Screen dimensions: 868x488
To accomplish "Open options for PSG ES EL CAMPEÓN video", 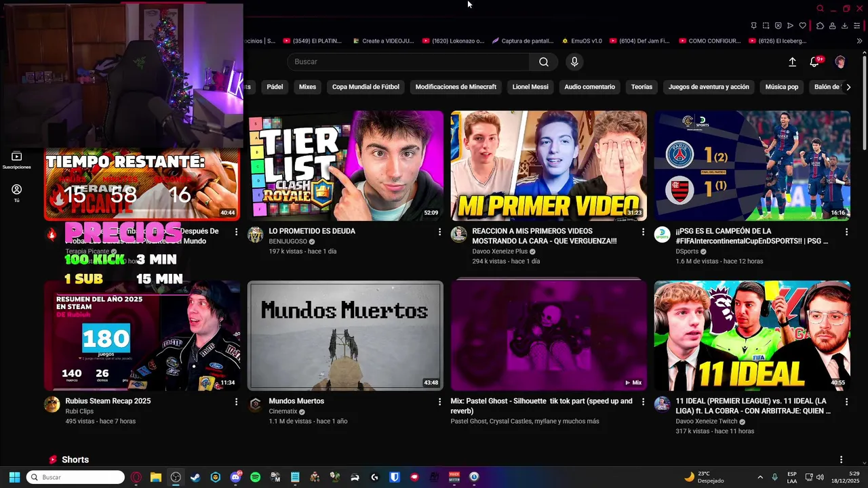I will coord(846,232).
